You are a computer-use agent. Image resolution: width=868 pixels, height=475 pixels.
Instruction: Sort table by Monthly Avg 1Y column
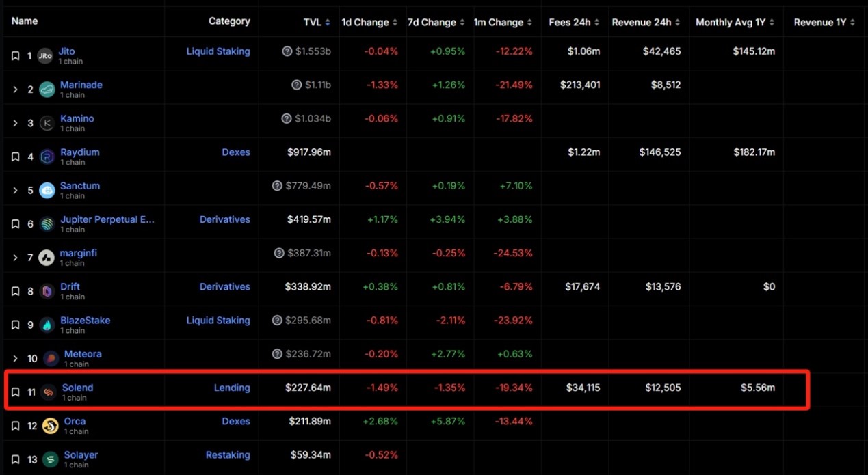point(735,23)
